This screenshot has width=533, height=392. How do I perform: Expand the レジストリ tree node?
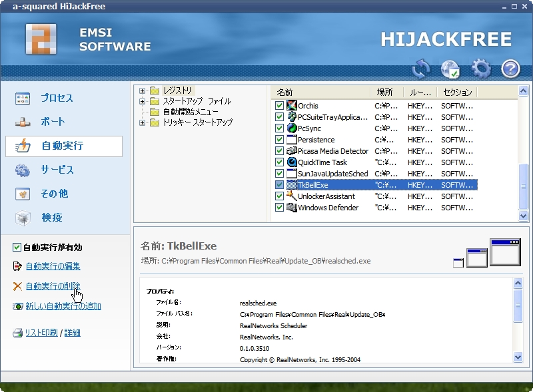coord(142,91)
